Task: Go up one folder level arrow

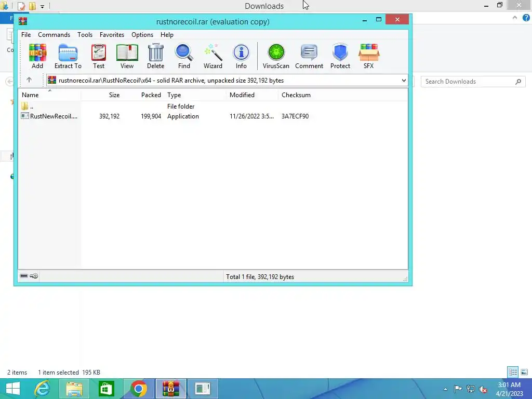Action: click(29, 80)
